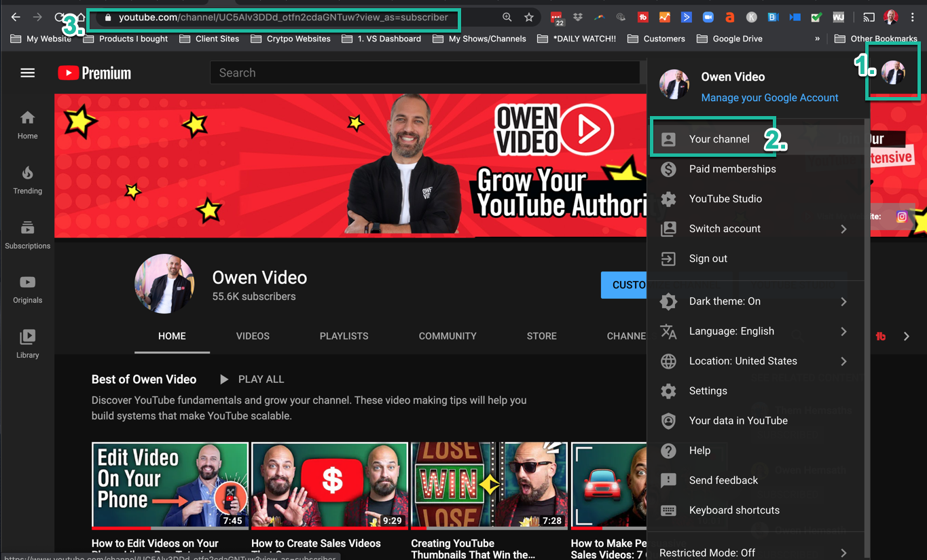This screenshot has height=560, width=927.
Task: Click the gear icon beside YouTube Studio
Action: (x=668, y=199)
